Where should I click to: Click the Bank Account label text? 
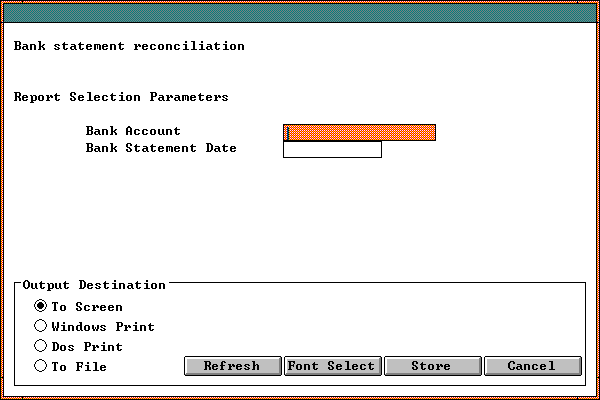click(x=133, y=131)
